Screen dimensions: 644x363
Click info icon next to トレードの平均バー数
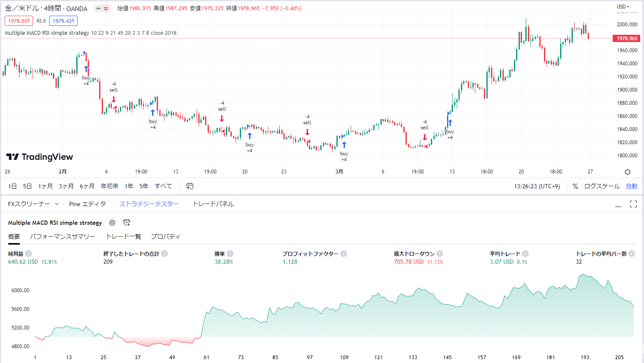(x=632, y=254)
